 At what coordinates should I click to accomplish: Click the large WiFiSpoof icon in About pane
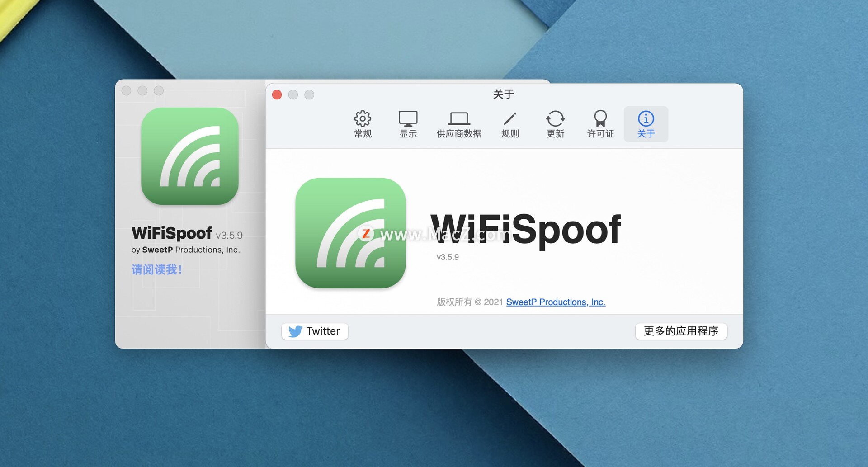coord(350,233)
